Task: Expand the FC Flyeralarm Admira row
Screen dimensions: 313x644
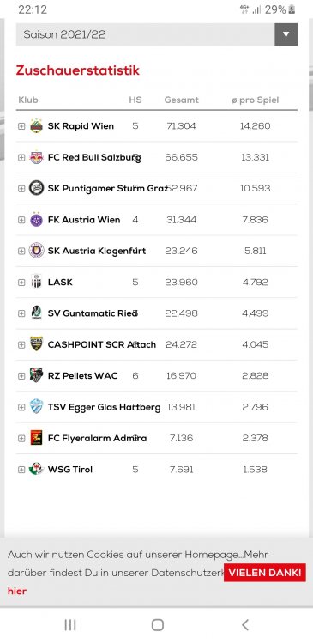Action: (x=21, y=438)
